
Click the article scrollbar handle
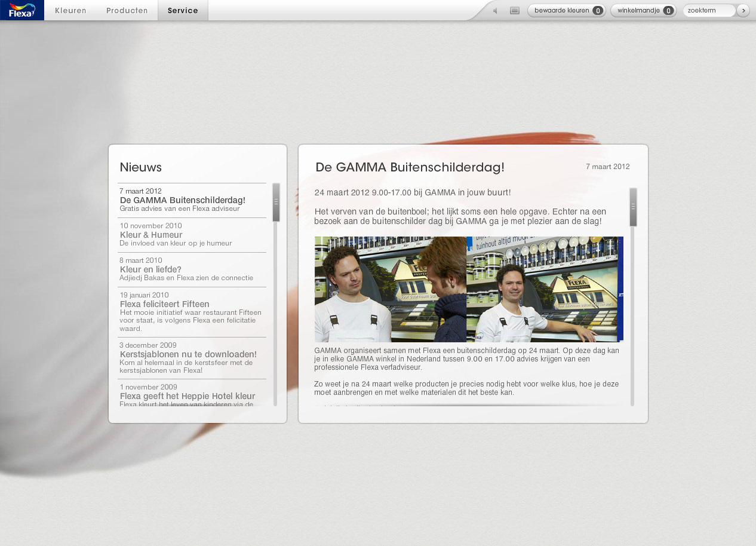click(x=633, y=207)
